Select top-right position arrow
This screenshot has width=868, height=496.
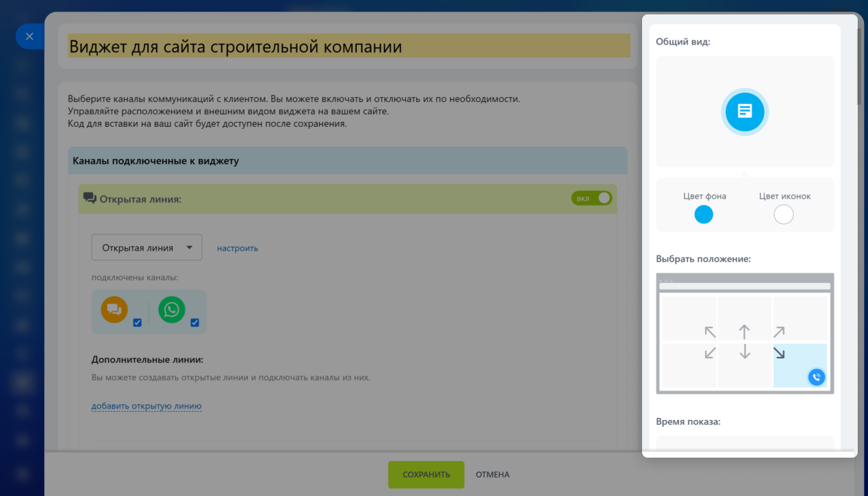(779, 332)
